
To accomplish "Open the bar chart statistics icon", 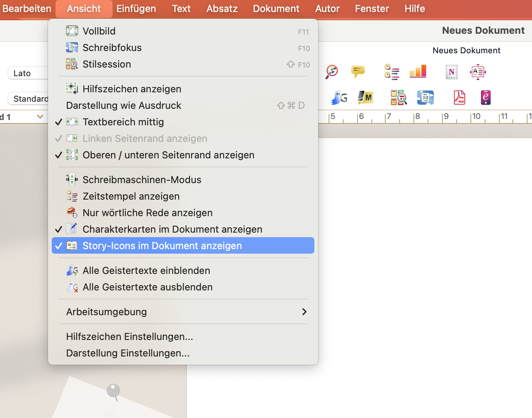I will pos(418,71).
